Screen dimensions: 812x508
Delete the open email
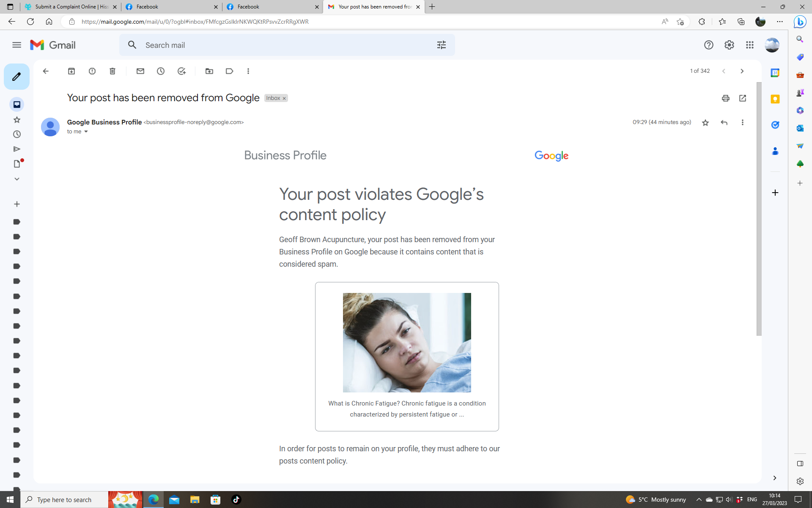(x=112, y=71)
